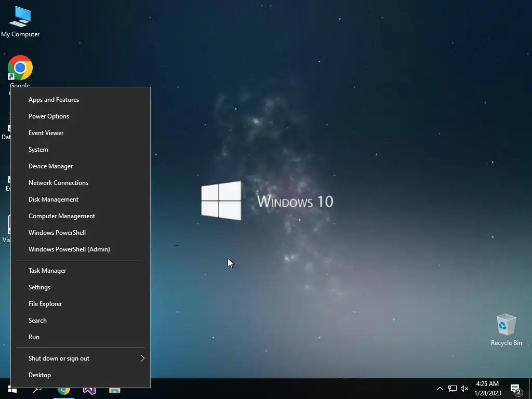Screen dimensions: 532x399
Task: Open Disk Management from the menu
Action: 81,199
